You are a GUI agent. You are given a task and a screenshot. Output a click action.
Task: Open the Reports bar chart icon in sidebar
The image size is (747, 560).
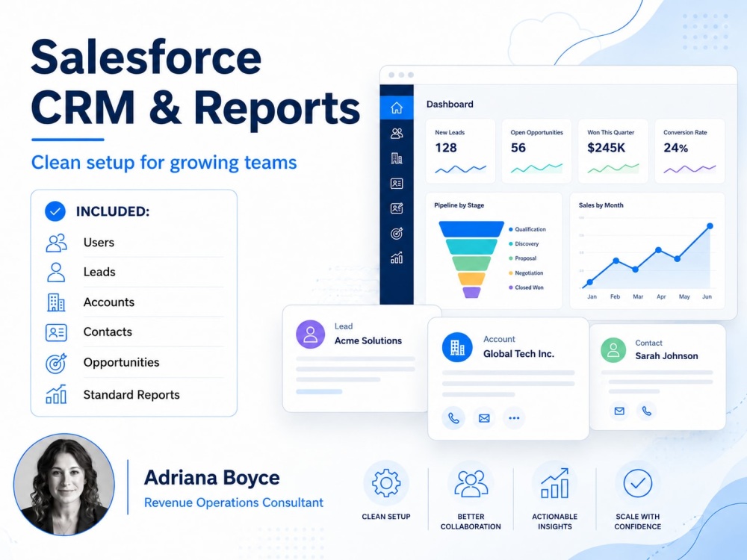tap(397, 258)
